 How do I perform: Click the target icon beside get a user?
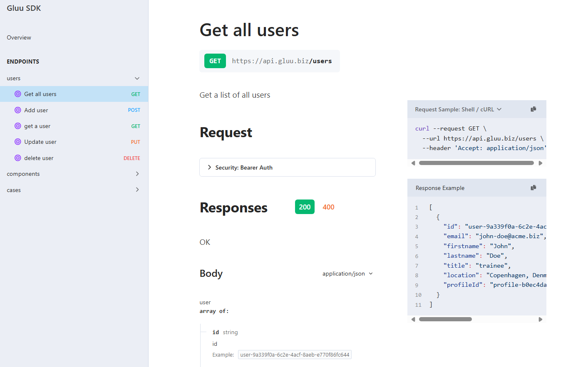tap(18, 126)
